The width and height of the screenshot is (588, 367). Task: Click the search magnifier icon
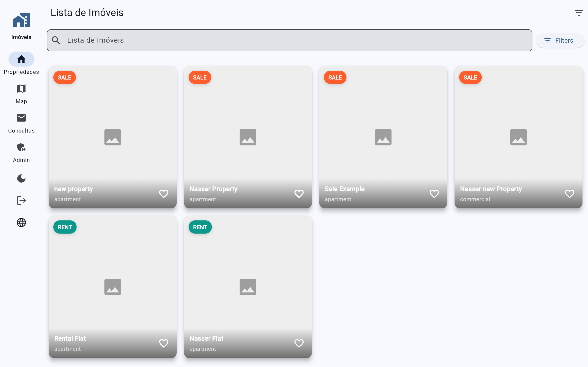click(x=56, y=40)
